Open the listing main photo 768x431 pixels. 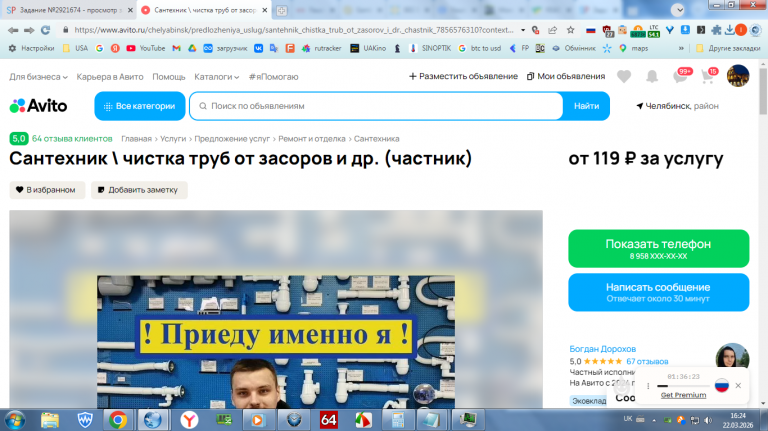276,310
